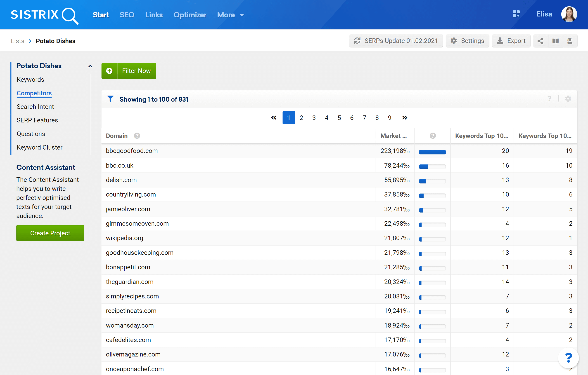Go to page 2
This screenshot has width=588, height=375.
point(301,118)
